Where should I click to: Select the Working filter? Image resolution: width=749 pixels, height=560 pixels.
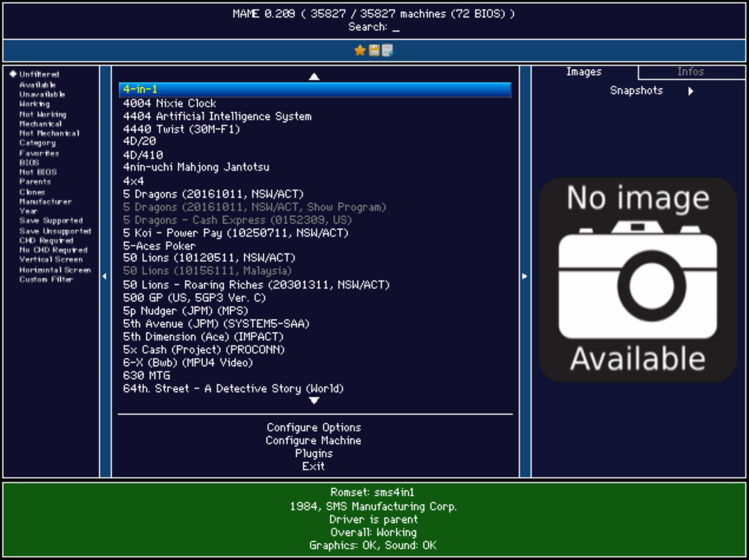pyautogui.click(x=35, y=104)
